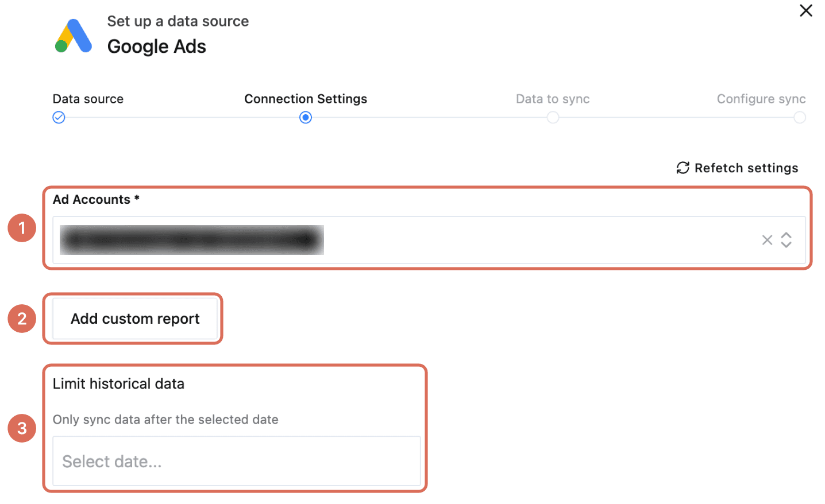Open the Select date field

point(237,461)
